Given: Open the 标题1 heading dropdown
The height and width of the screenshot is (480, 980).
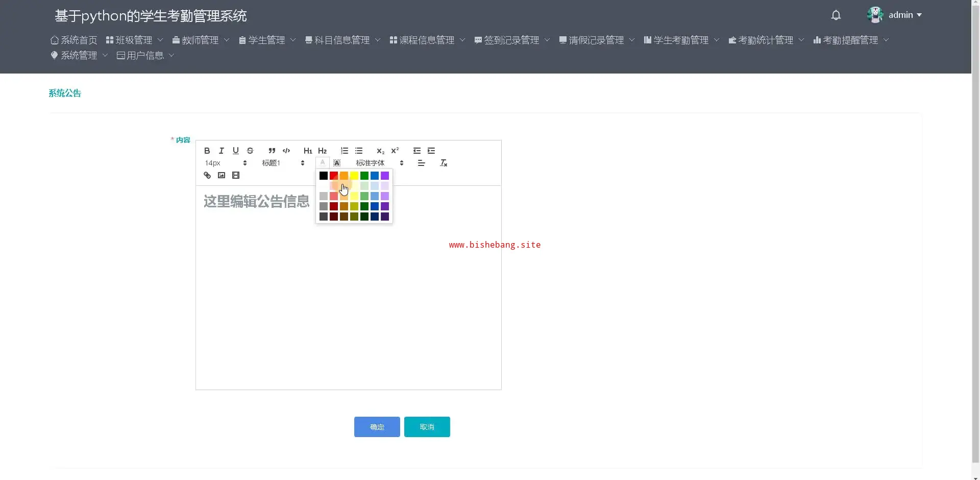Looking at the screenshot, I should (283, 163).
